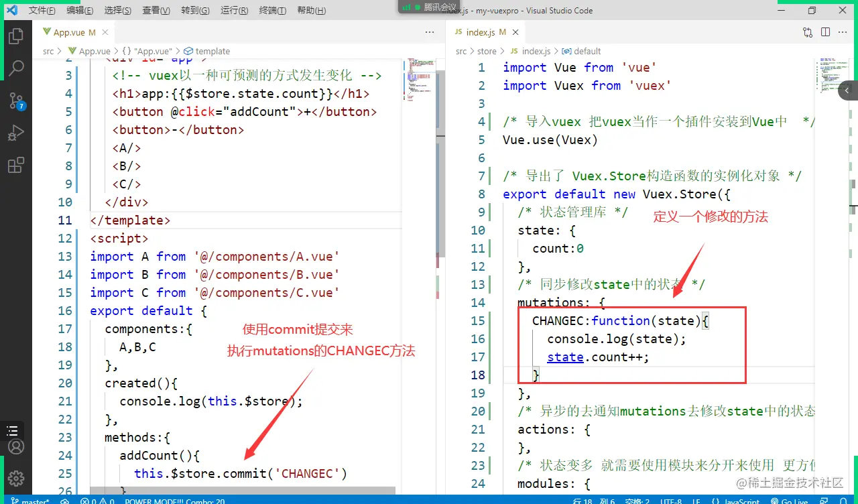
Task: Click the UTF-8 encoding status item
Action: pos(670,501)
